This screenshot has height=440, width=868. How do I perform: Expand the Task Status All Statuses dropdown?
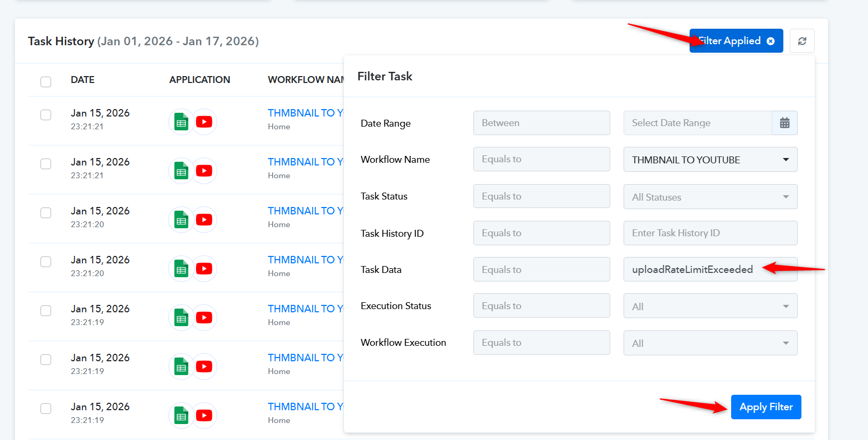(x=710, y=197)
